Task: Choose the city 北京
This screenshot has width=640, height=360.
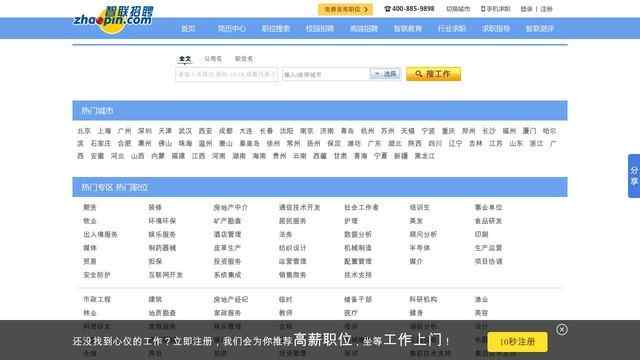Action: point(84,131)
